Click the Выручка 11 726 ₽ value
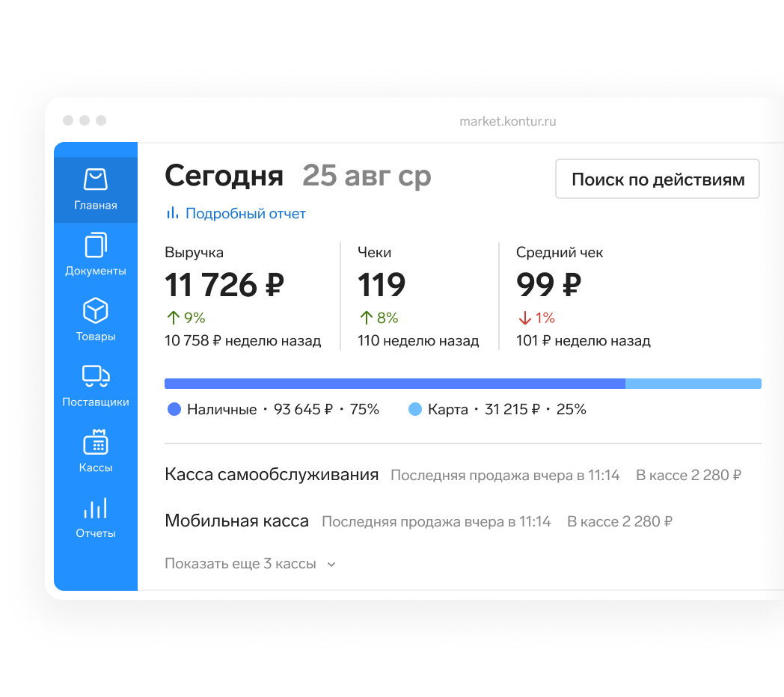 (224, 285)
